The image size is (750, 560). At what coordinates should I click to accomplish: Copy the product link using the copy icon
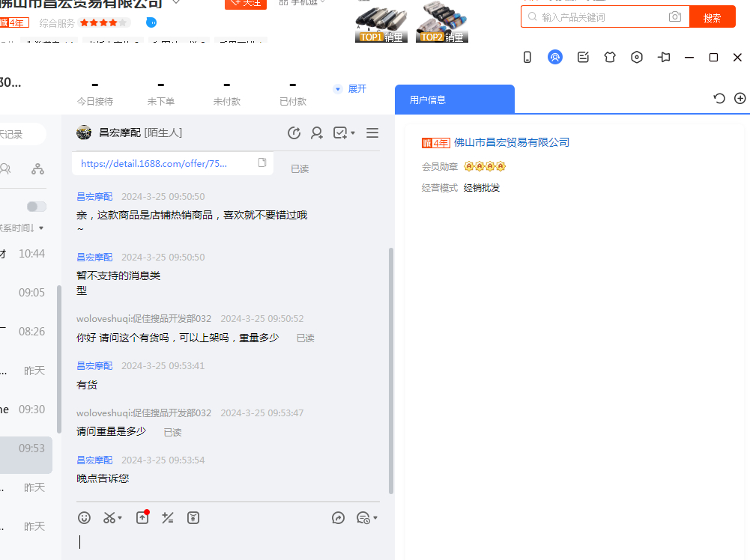[262, 162]
